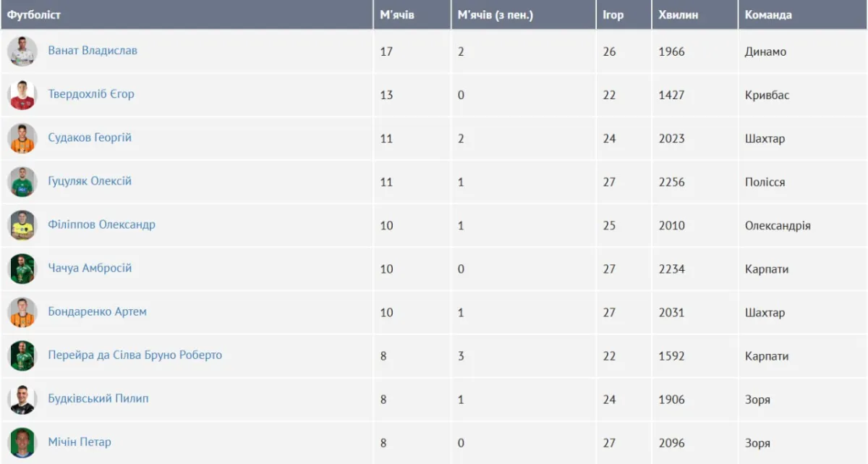Click goals value 13 for Твердохліб
Screen dimensions: 868x464
(386, 96)
